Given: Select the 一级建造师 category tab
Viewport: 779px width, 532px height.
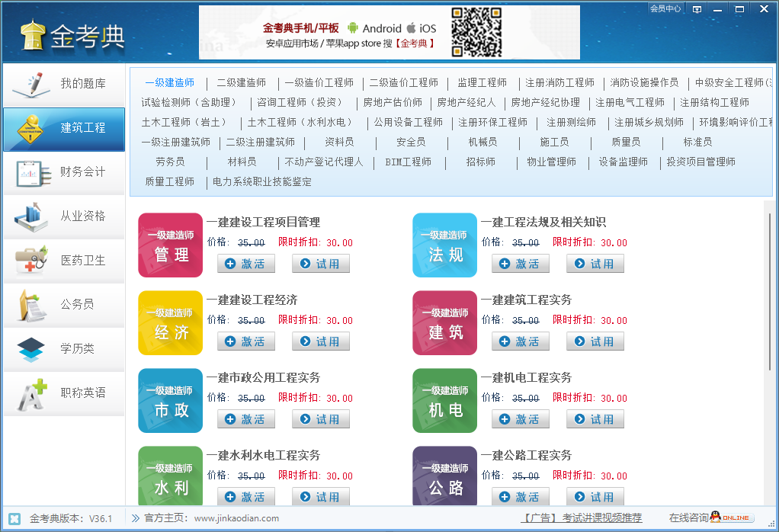Looking at the screenshot, I should tap(169, 82).
